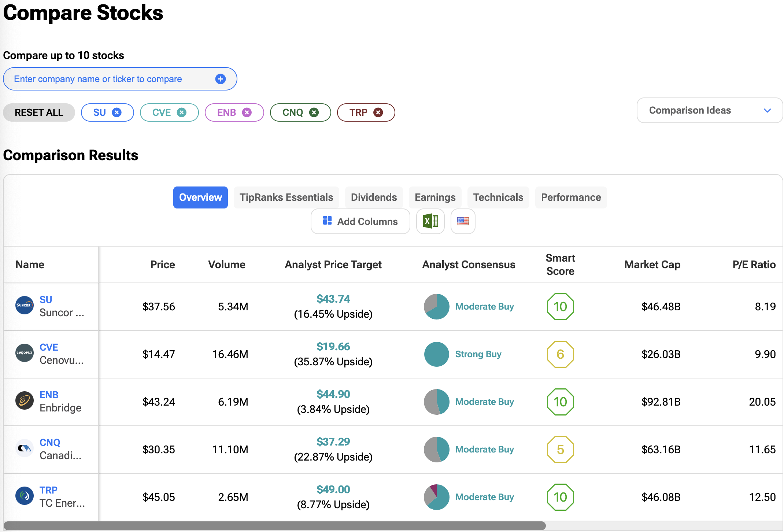
Task: Click CVE's $19.66 price target
Action: 333,347
